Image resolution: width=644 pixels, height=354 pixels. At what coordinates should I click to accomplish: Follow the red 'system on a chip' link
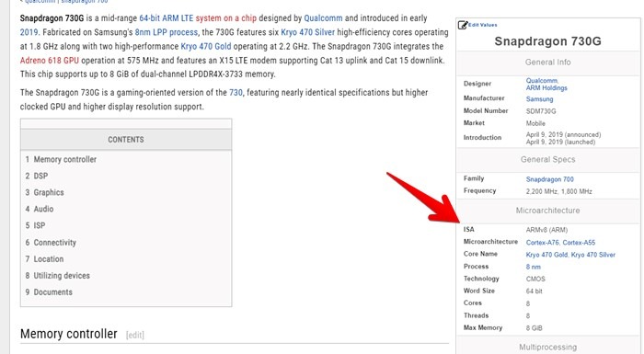(x=226, y=18)
